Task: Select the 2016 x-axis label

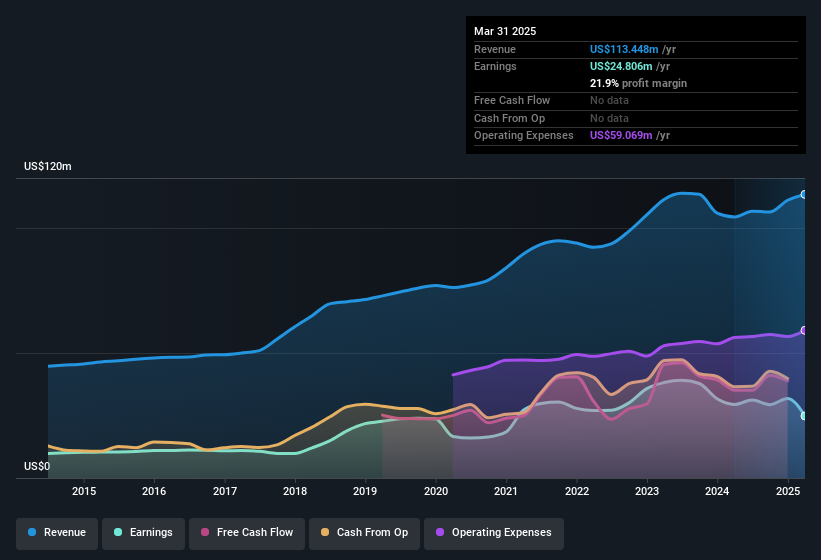Action: click(154, 491)
